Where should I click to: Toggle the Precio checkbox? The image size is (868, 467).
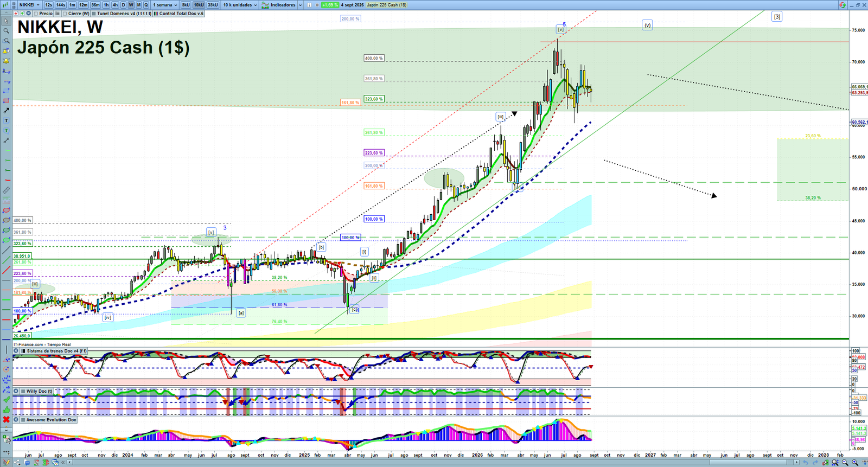pos(36,14)
